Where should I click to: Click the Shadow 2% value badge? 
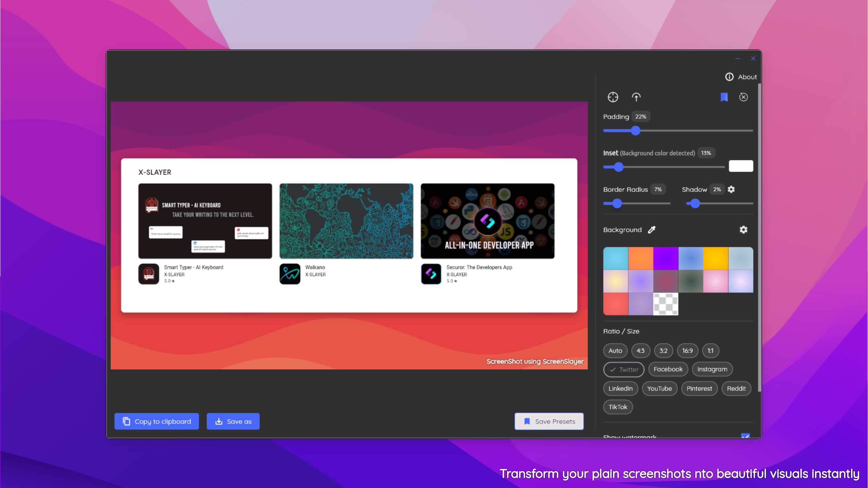coord(717,190)
